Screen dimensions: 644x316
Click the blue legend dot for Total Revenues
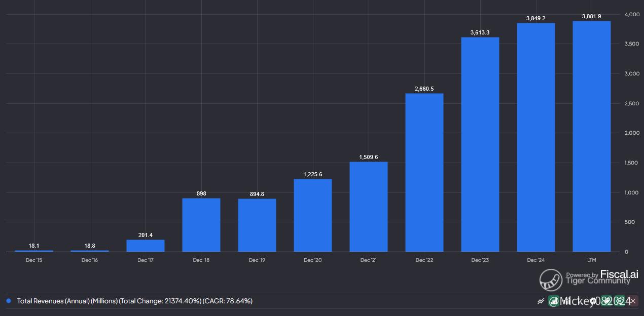click(9, 301)
